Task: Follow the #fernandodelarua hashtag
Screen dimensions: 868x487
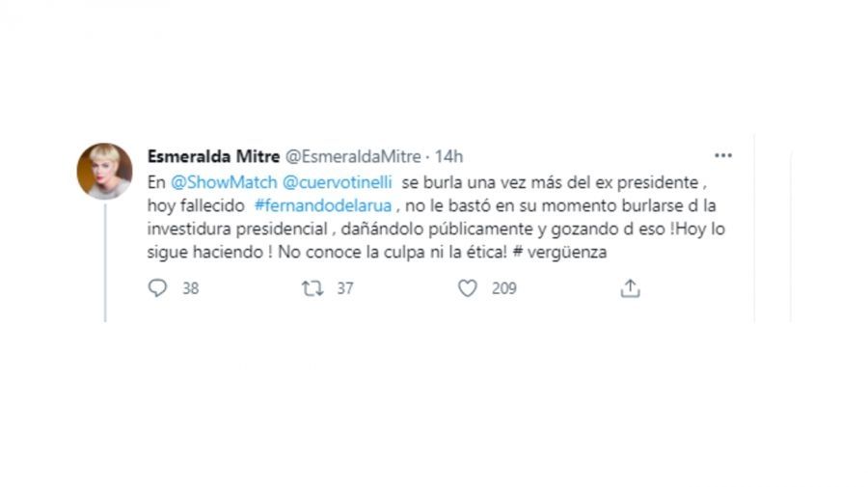Action: (x=307, y=204)
